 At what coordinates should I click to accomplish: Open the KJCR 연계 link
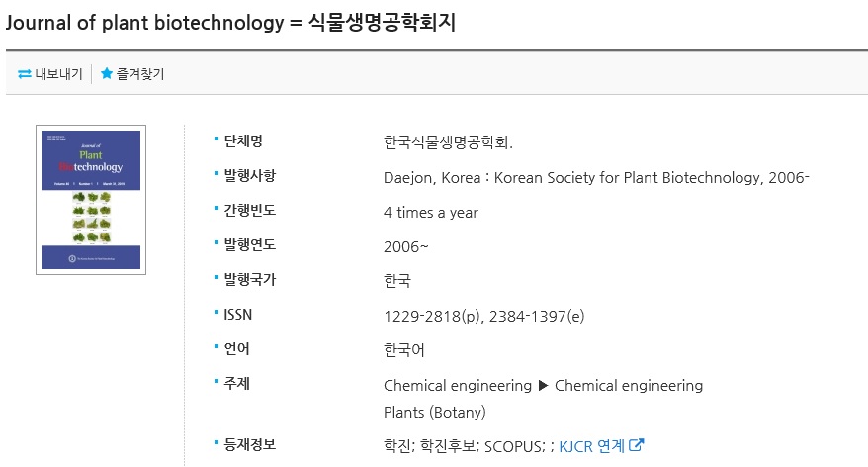591,446
